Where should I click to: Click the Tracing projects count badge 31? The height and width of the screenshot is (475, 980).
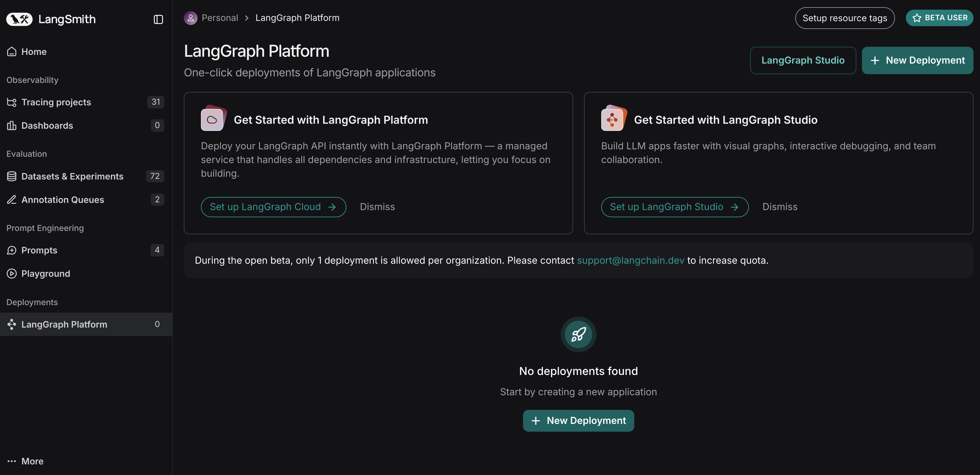coord(156,102)
